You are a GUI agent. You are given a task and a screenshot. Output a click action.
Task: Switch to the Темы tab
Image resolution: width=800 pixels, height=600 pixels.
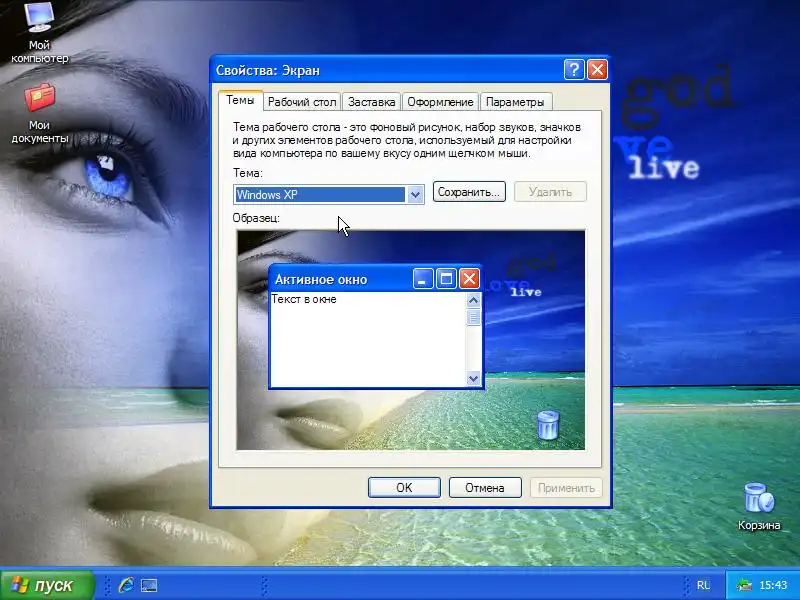click(x=240, y=100)
